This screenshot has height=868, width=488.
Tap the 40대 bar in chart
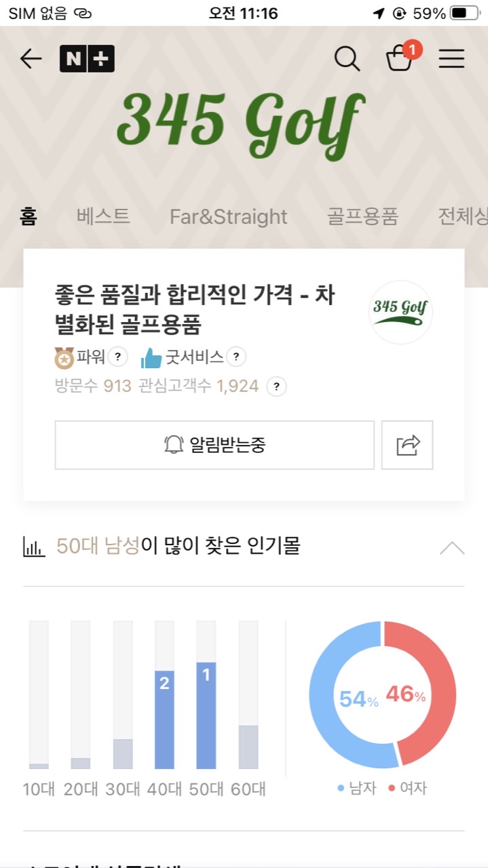164,719
